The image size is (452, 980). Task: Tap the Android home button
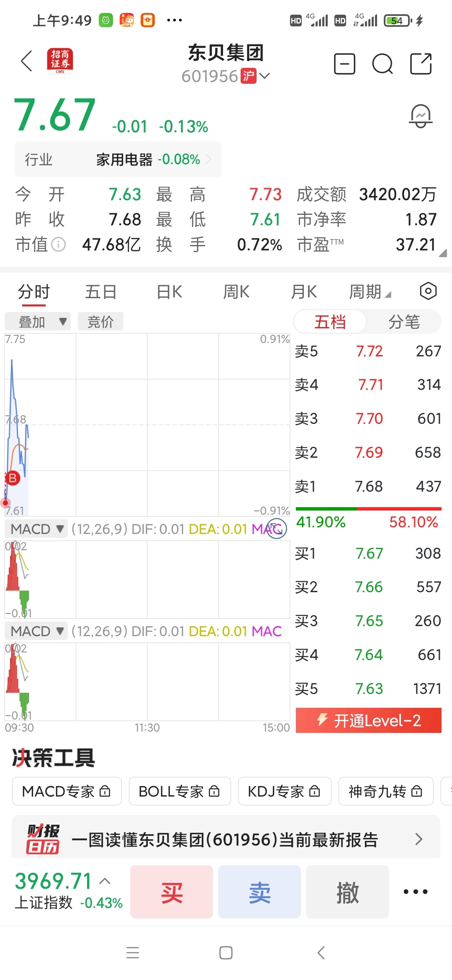(226, 952)
